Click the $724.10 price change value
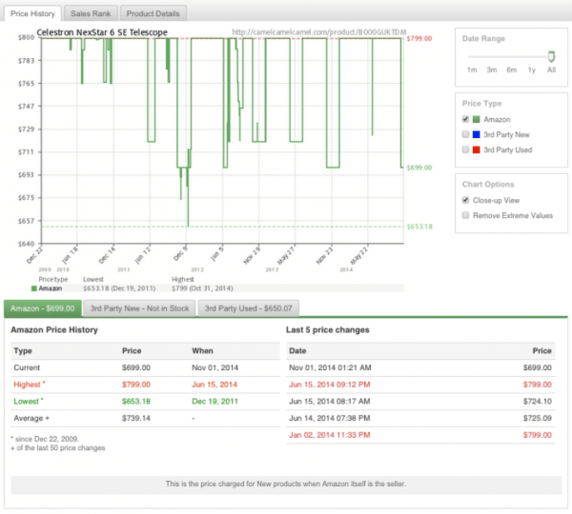This screenshot has height=514, width=572. pos(537,401)
